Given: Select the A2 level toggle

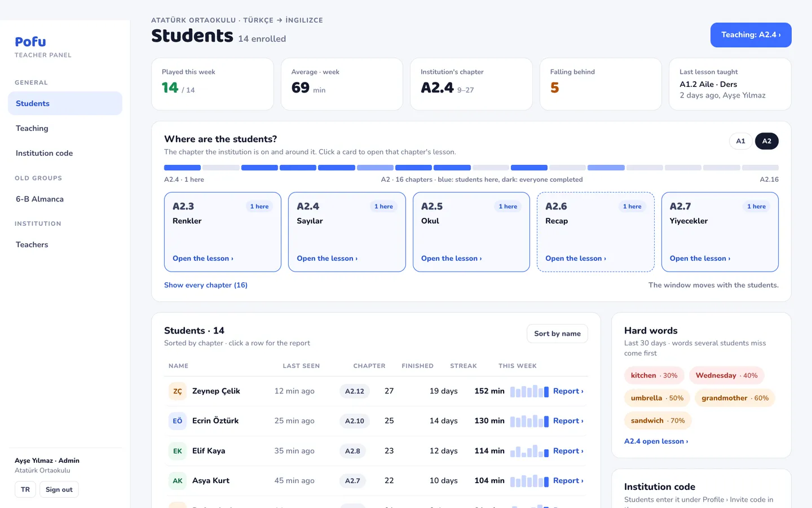Looking at the screenshot, I should 767,141.
